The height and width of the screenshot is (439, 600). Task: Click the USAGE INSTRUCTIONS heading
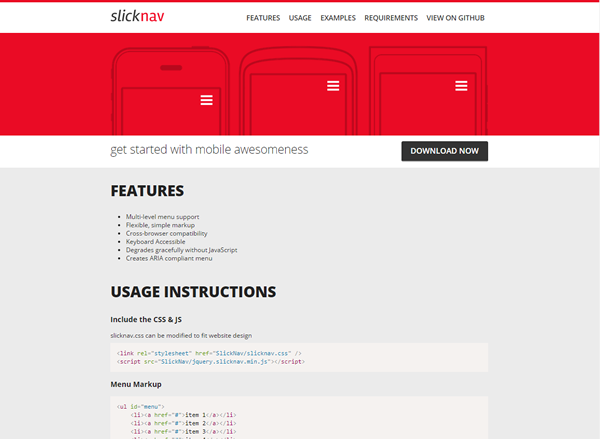point(193,292)
